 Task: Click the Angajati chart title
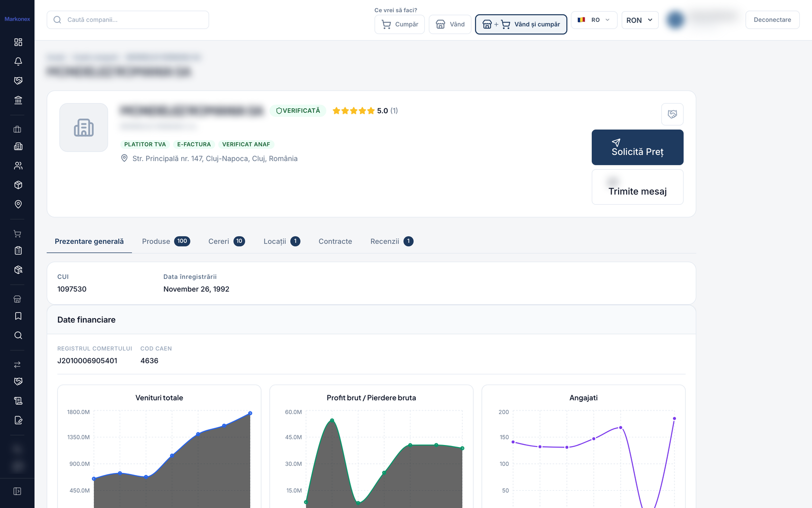[x=584, y=398]
